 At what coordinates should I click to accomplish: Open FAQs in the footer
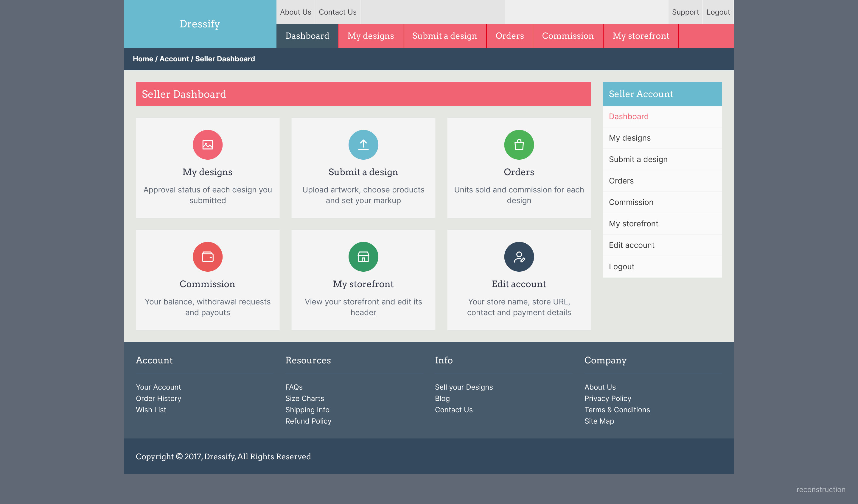[294, 387]
